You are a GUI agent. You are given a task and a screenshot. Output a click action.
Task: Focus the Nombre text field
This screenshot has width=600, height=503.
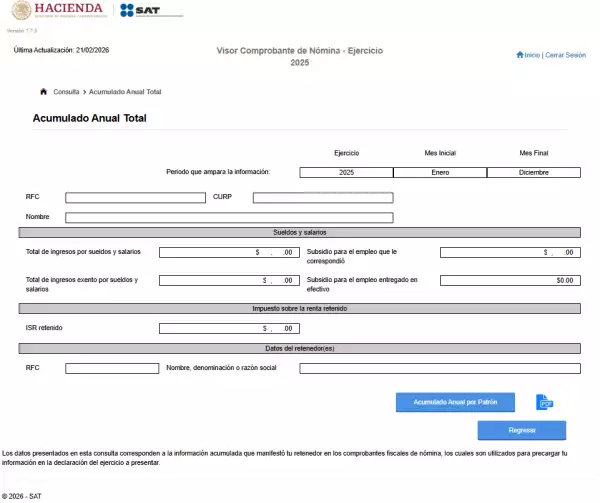click(x=229, y=217)
